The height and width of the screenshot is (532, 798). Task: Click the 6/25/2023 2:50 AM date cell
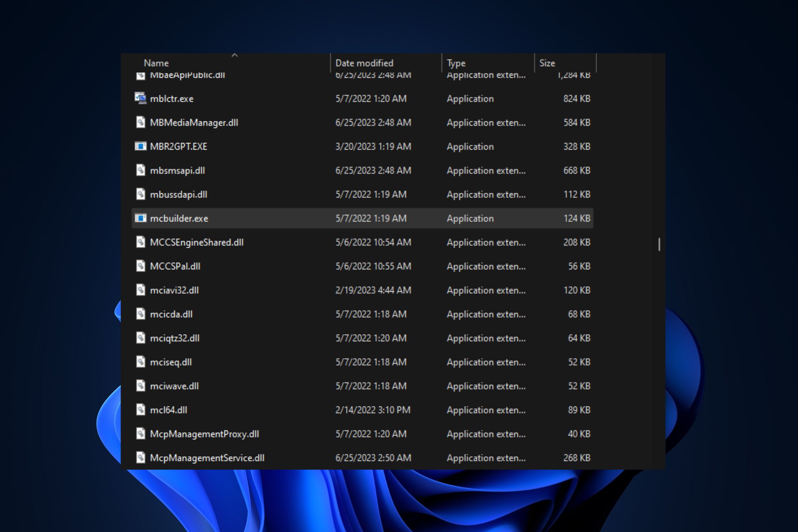point(373,458)
